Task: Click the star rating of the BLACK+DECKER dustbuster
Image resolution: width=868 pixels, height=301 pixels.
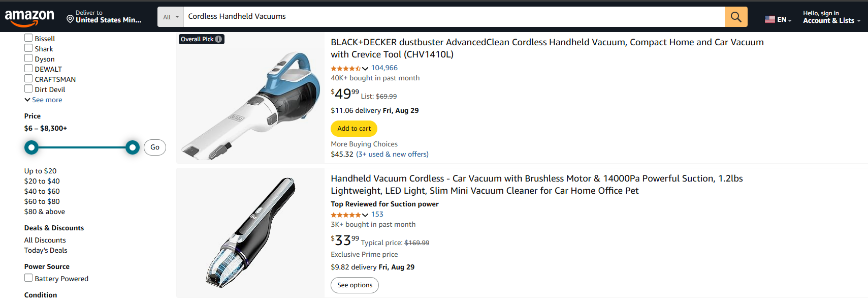Action: 346,68
